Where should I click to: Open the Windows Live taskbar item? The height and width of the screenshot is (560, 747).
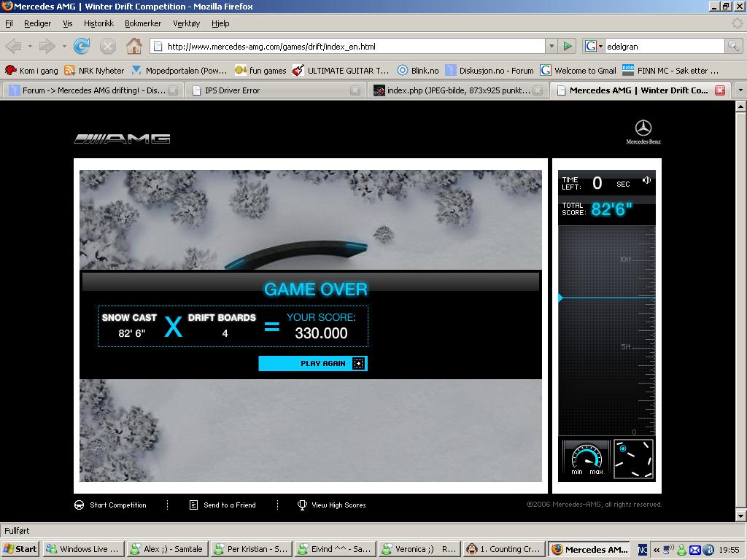coord(83,549)
